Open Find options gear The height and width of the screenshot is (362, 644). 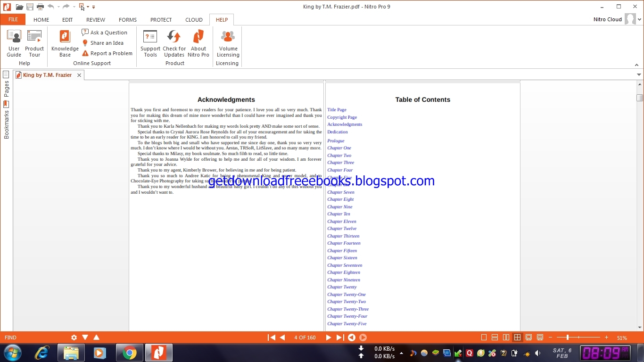tap(74, 337)
